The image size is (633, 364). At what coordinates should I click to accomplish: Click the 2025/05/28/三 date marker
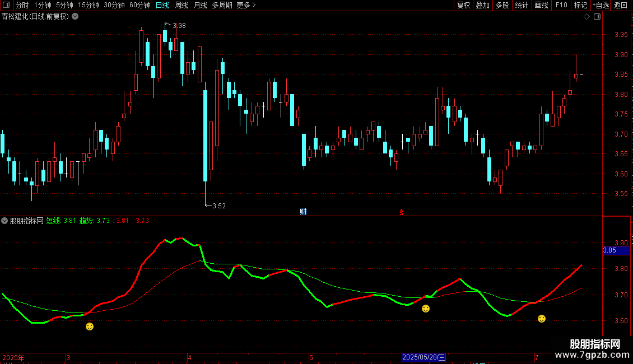(x=423, y=357)
